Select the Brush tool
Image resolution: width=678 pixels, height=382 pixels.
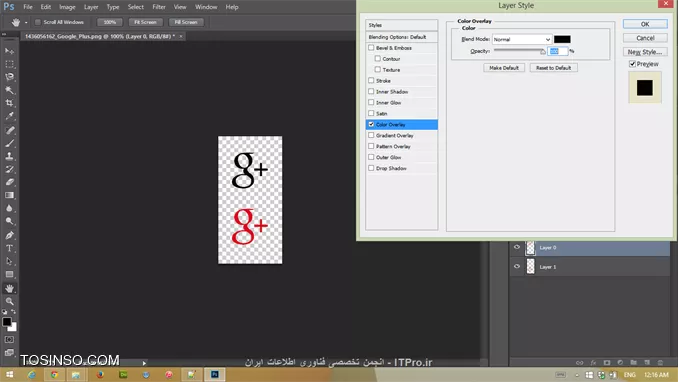[x=9, y=143]
